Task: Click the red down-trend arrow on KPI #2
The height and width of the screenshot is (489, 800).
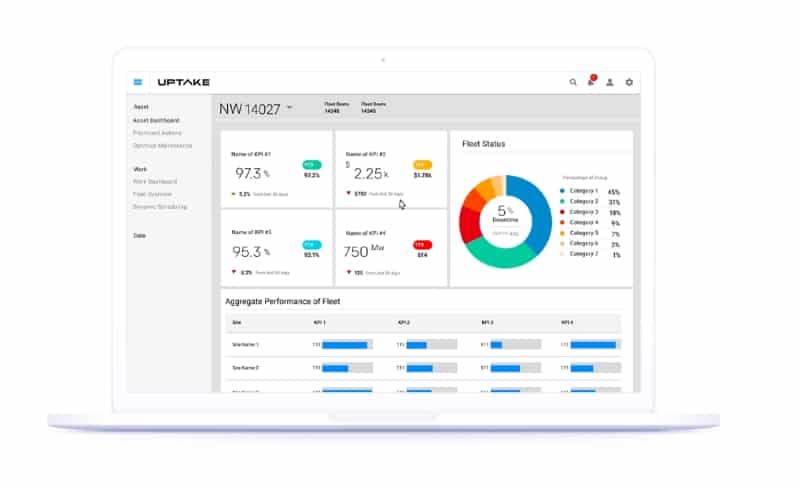Action: pos(349,193)
